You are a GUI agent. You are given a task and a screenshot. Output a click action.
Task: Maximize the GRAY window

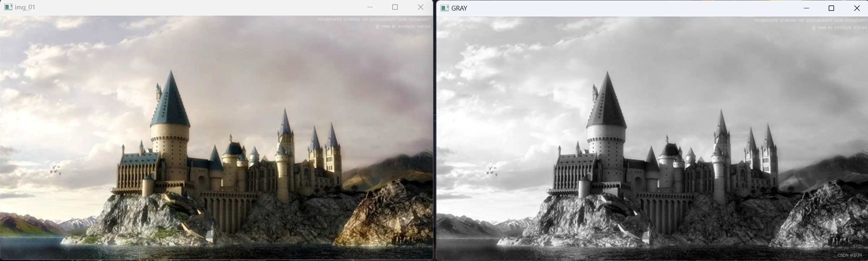tap(832, 8)
